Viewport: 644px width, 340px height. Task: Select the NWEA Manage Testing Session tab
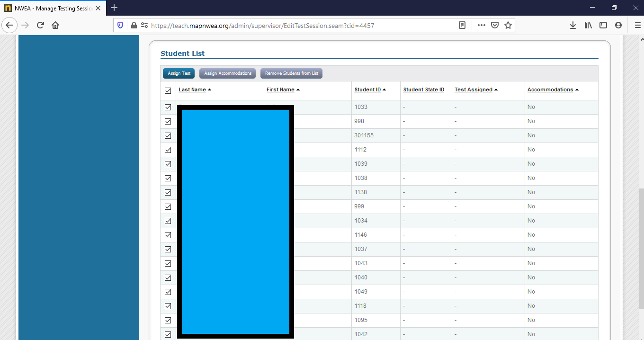pyautogui.click(x=52, y=8)
